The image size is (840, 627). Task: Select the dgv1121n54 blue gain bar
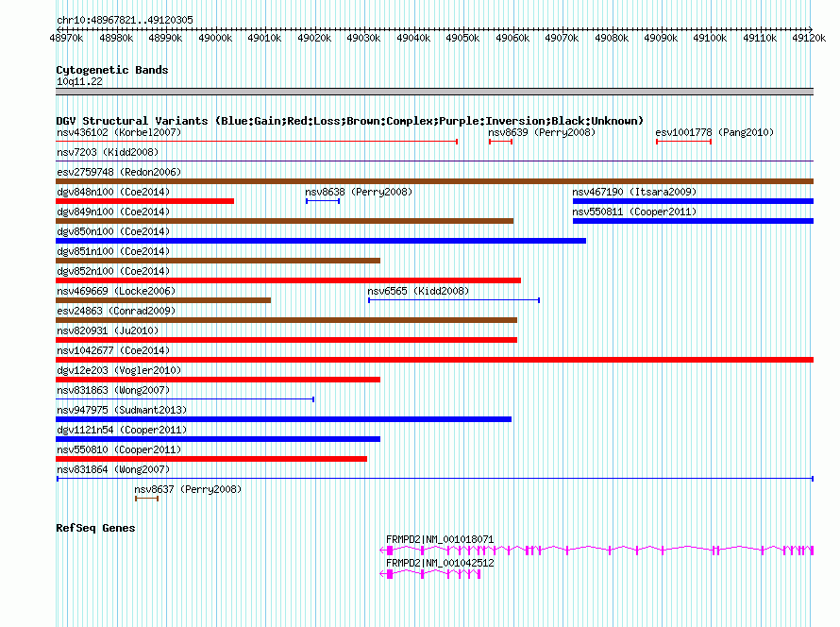click(x=218, y=439)
